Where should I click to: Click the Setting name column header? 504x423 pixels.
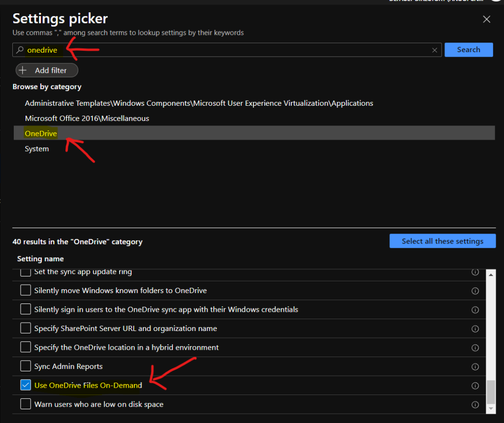click(40, 259)
